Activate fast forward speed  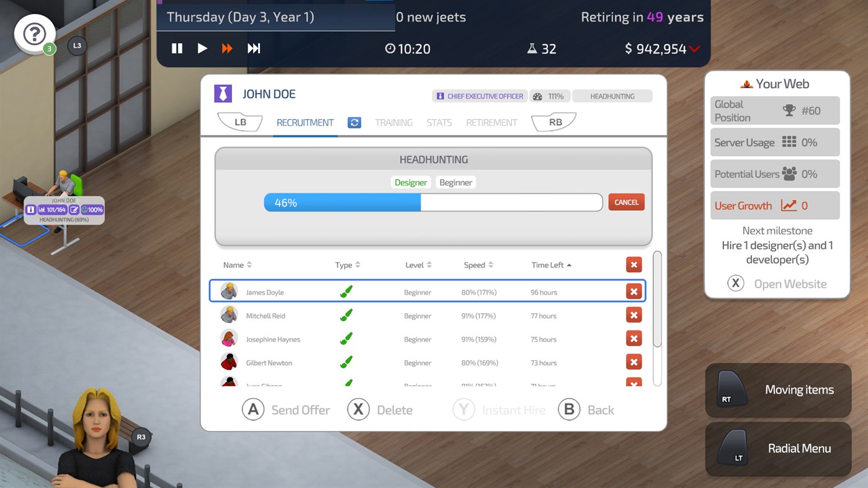[x=227, y=48]
